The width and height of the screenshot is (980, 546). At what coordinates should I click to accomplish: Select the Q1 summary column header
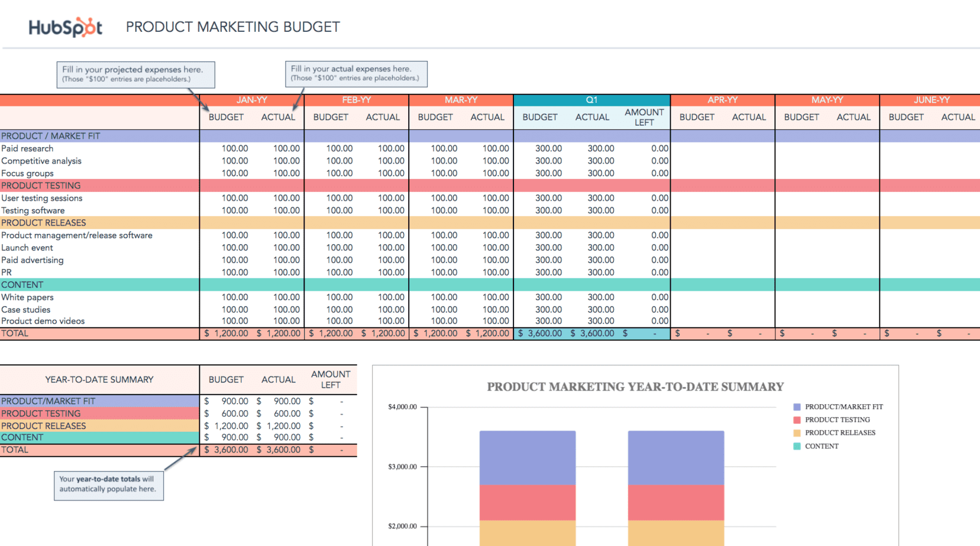pos(591,100)
